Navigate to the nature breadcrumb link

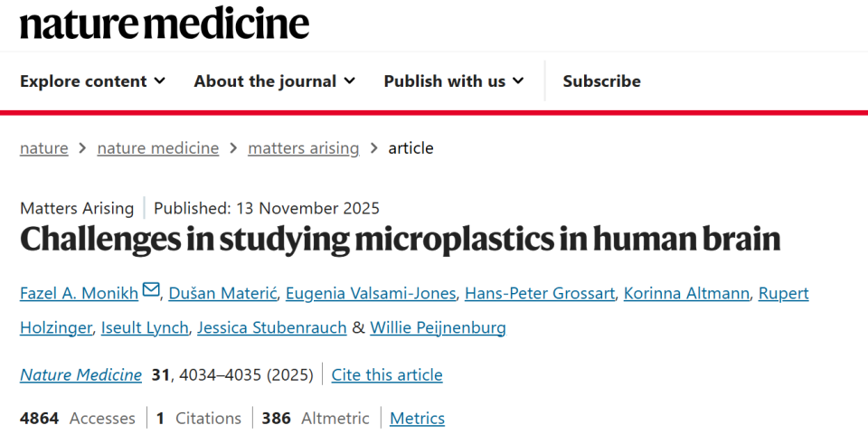pyautogui.click(x=43, y=148)
